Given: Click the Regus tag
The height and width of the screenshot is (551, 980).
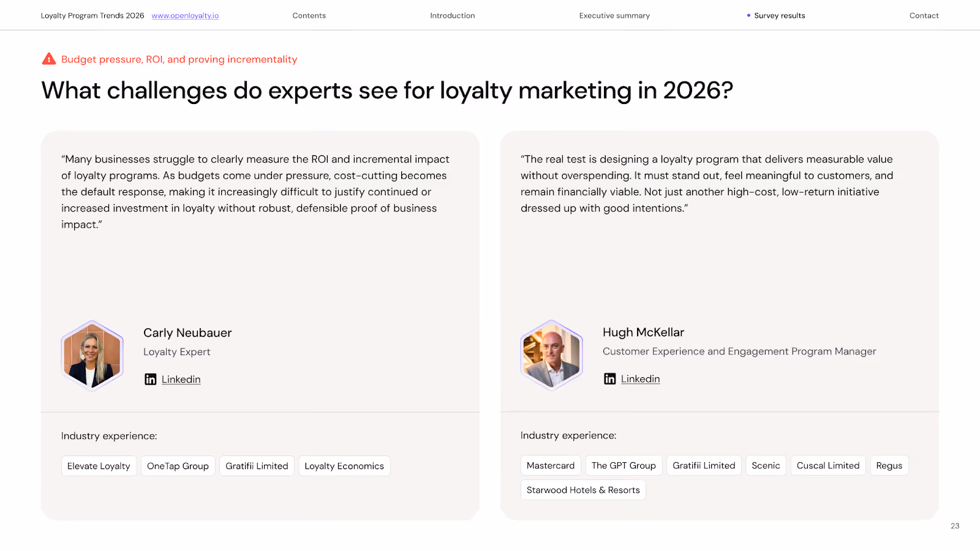Looking at the screenshot, I should click(889, 465).
